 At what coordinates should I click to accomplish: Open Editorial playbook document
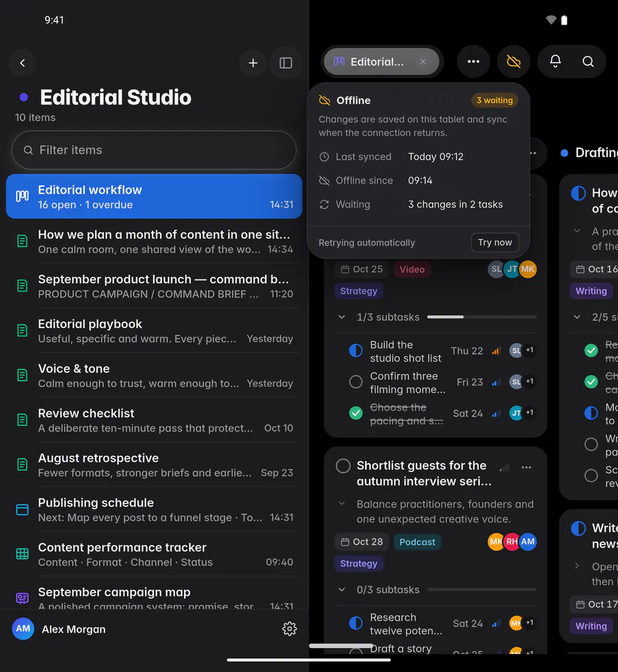pos(154,331)
